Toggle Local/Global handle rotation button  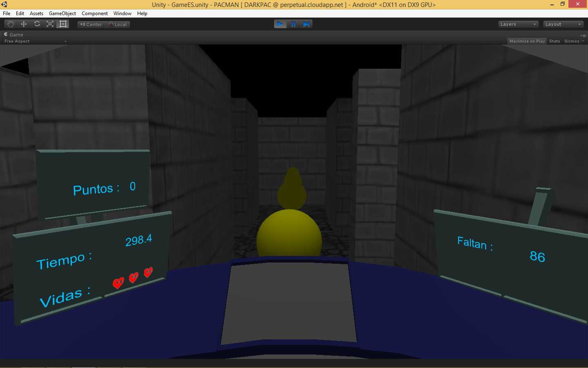(118, 25)
